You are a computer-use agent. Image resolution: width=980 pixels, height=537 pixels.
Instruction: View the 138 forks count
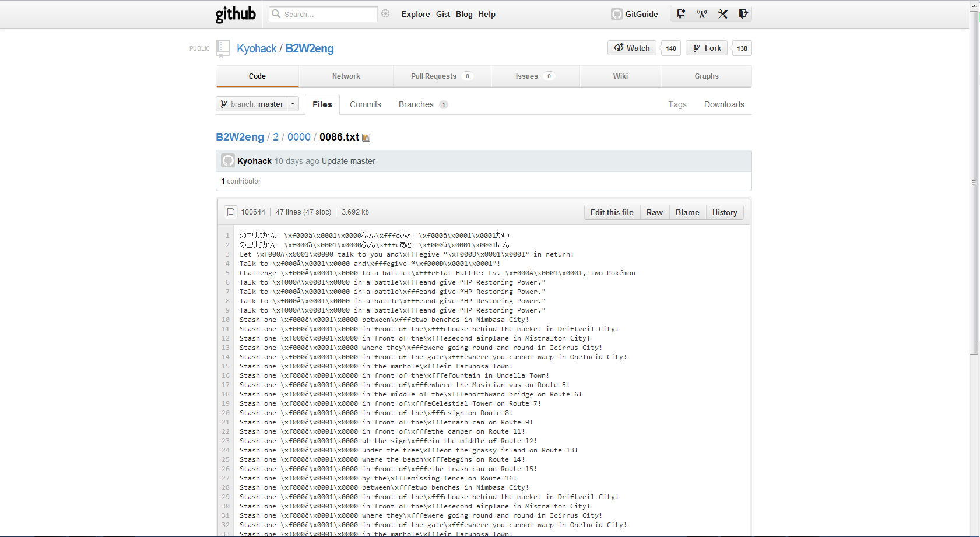coord(742,48)
